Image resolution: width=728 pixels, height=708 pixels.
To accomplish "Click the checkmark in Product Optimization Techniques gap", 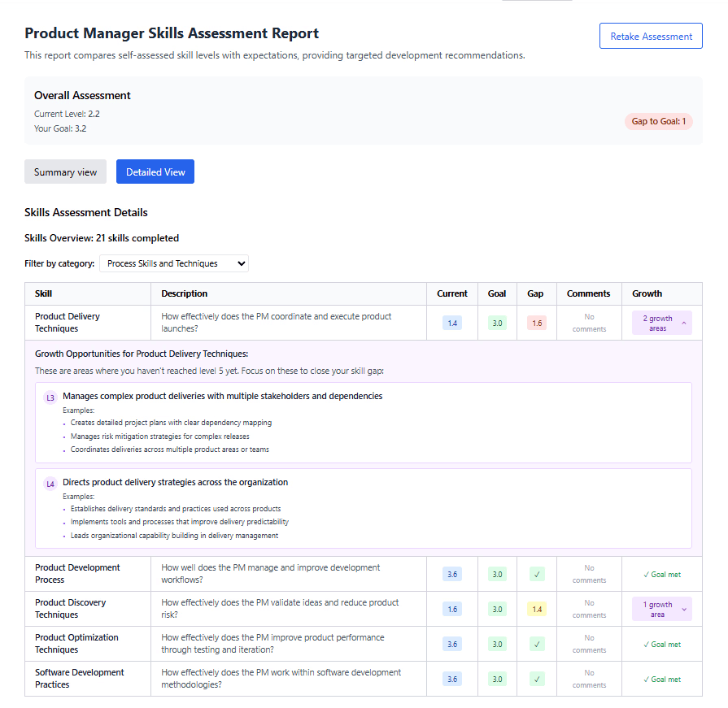I will pos(537,645).
